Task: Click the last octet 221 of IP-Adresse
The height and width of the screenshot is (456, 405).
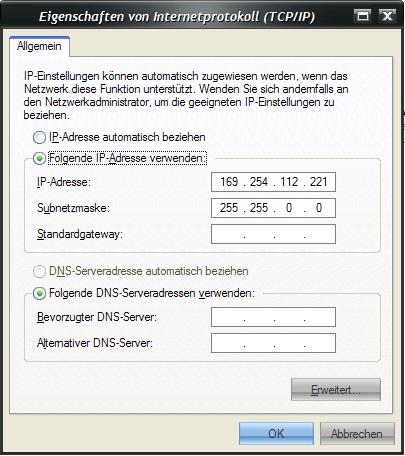Action: point(319,182)
